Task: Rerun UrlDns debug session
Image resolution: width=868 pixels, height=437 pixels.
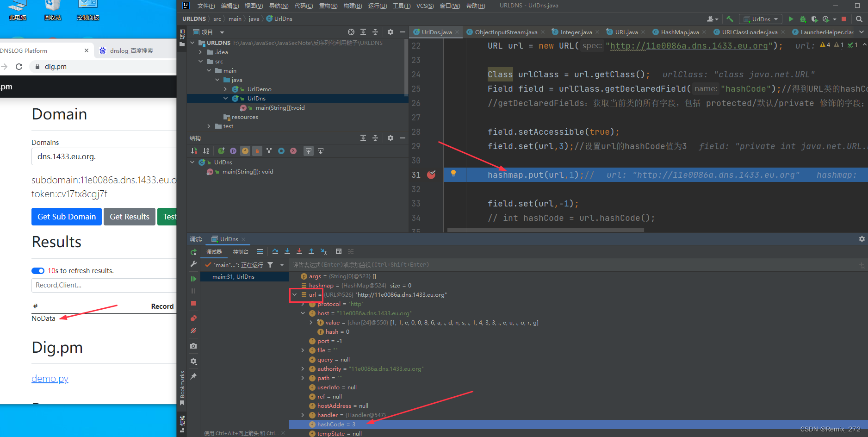Action: [x=193, y=252]
